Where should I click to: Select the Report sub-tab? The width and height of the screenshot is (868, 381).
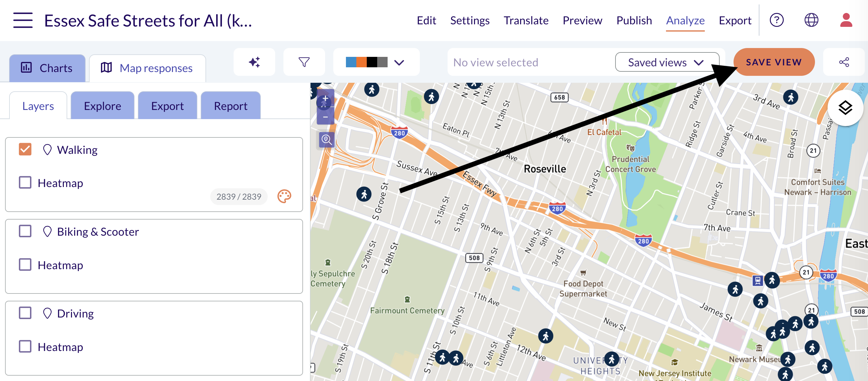pos(230,106)
